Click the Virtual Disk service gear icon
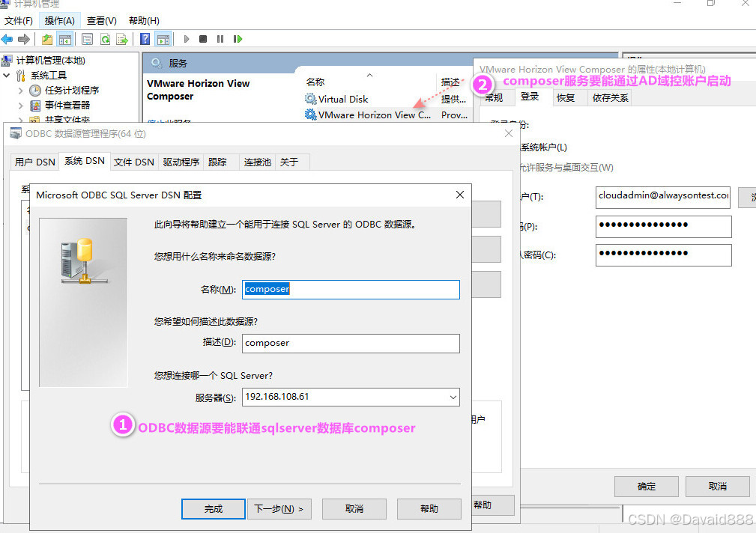This screenshot has width=756, height=533. click(310, 99)
